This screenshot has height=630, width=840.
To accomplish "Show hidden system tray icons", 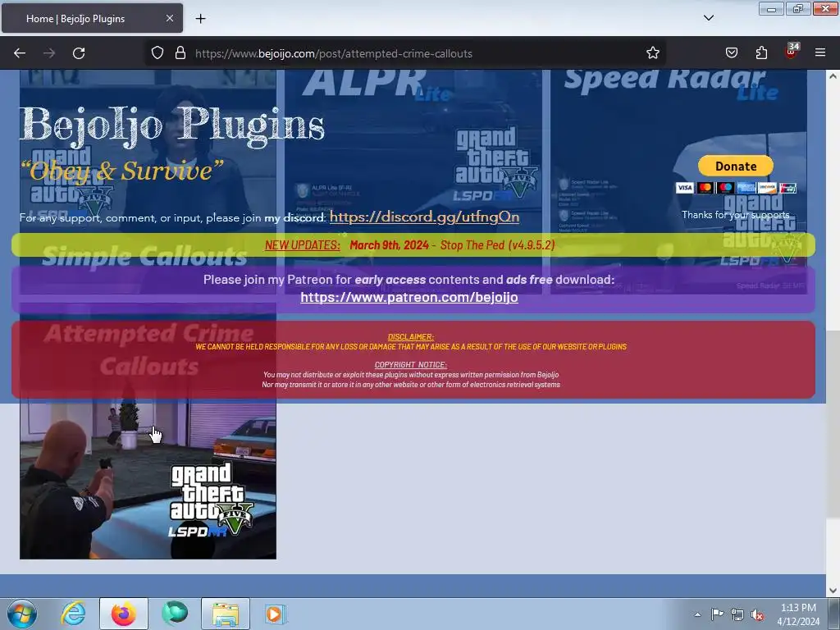I will (x=697, y=614).
